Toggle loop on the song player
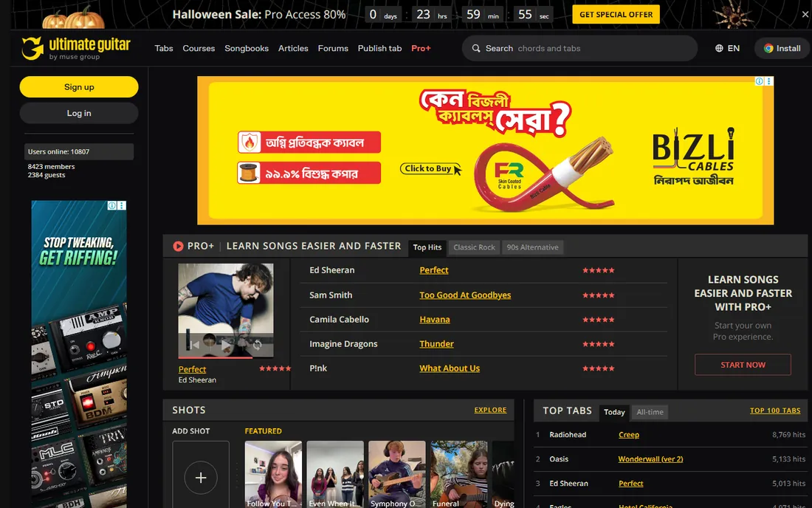 pyautogui.click(x=258, y=344)
